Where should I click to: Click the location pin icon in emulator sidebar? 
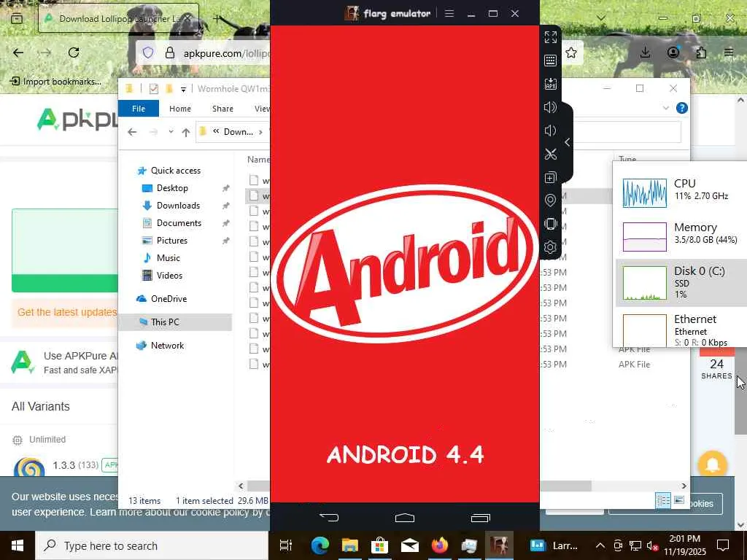click(550, 201)
